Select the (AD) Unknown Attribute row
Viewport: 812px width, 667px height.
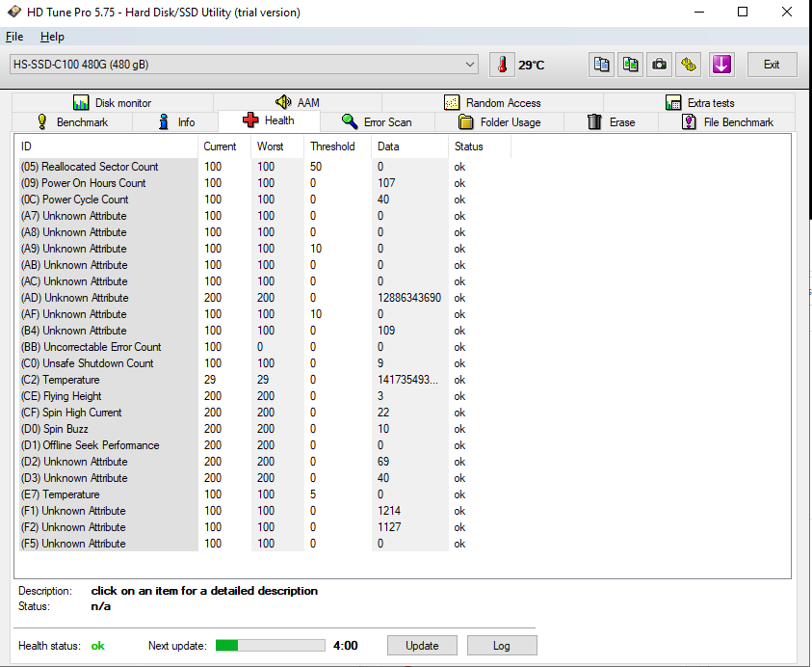(x=263, y=298)
